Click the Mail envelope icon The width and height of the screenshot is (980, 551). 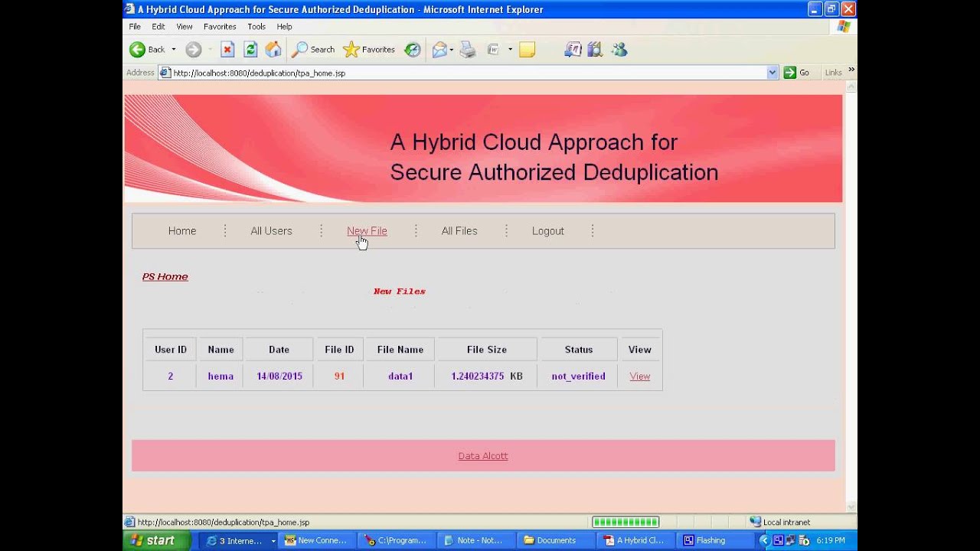coord(439,50)
